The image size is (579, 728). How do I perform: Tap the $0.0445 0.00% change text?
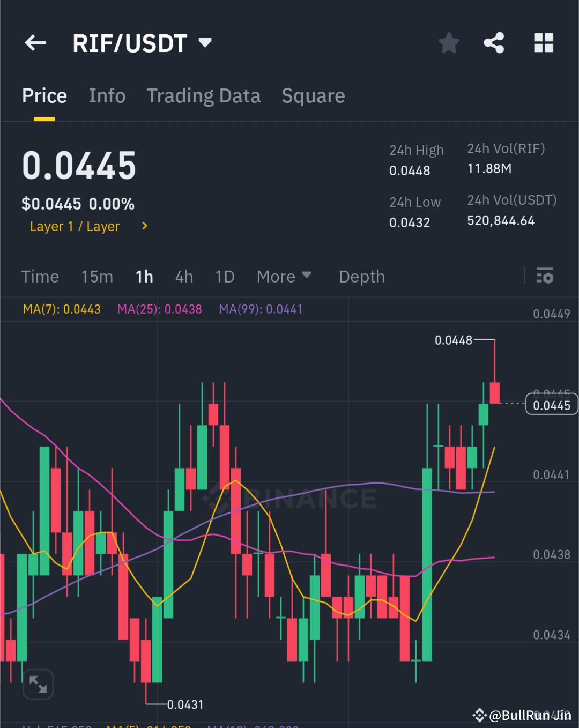78,204
